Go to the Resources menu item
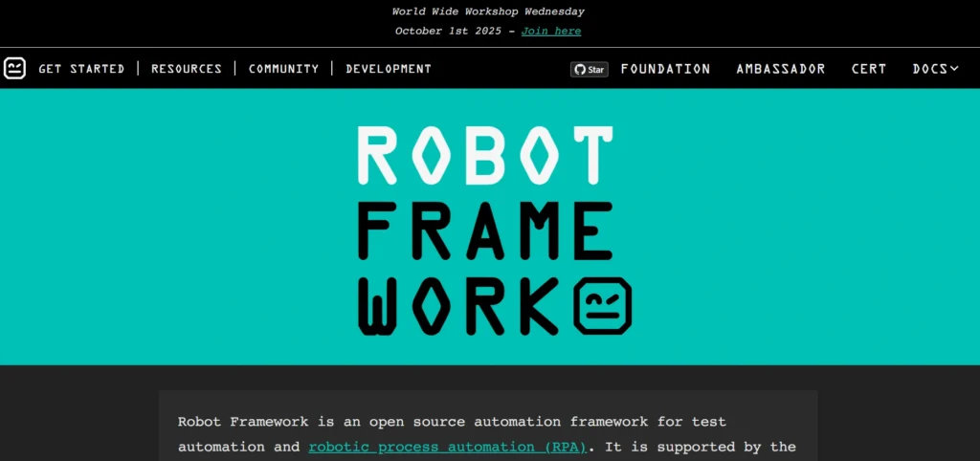This screenshot has height=461, width=980. (x=187, y=69)
